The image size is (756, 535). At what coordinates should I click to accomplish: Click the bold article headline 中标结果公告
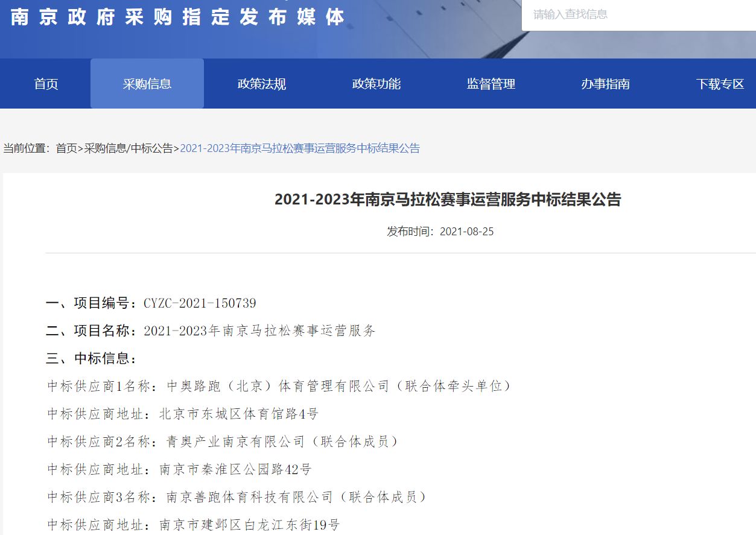tap(448, 200)
